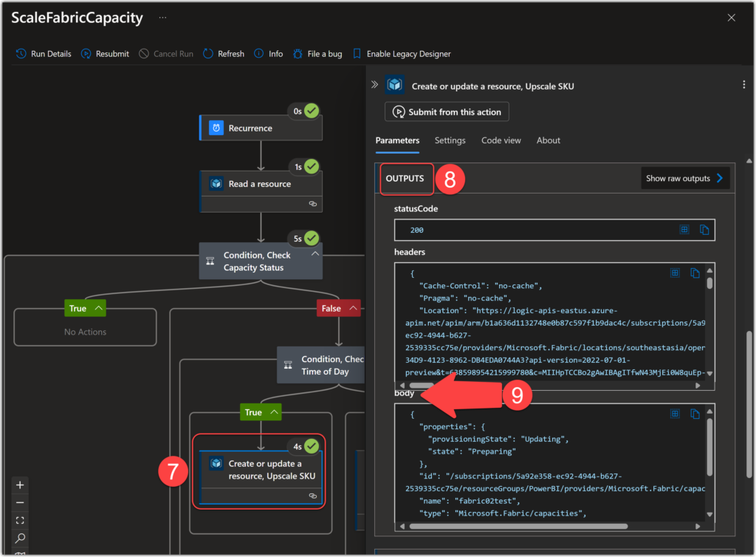Image resolution: width=756 pixels, height=557 pixels.
Task: Click the statusCode 200 field
Action: click(554, 230)
